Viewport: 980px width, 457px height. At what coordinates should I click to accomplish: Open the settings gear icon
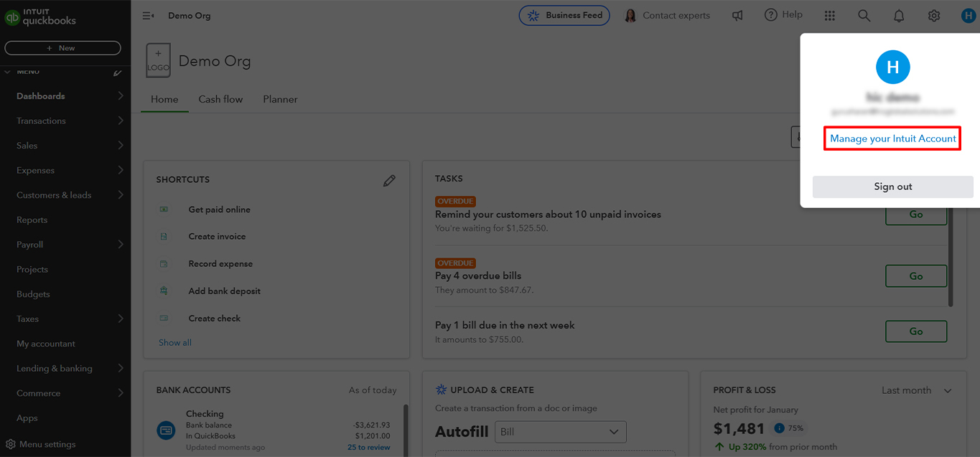coord(933,15)
